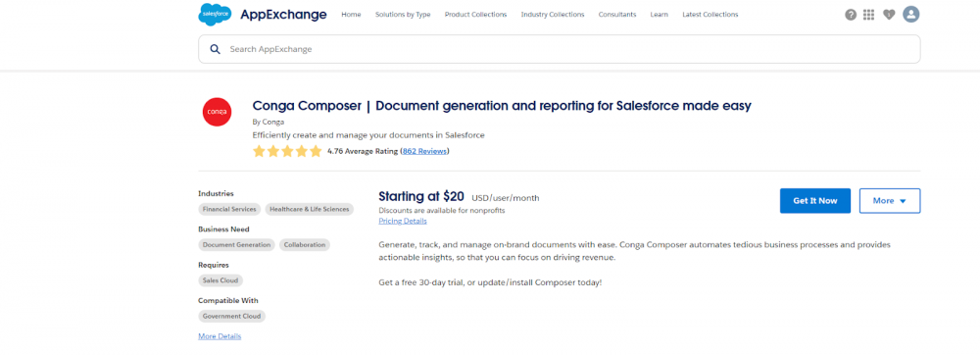Screen dimensions: 980x355
Task: Open the Pricing Details link
Action: pyautogui.click(x=403, y=222)
